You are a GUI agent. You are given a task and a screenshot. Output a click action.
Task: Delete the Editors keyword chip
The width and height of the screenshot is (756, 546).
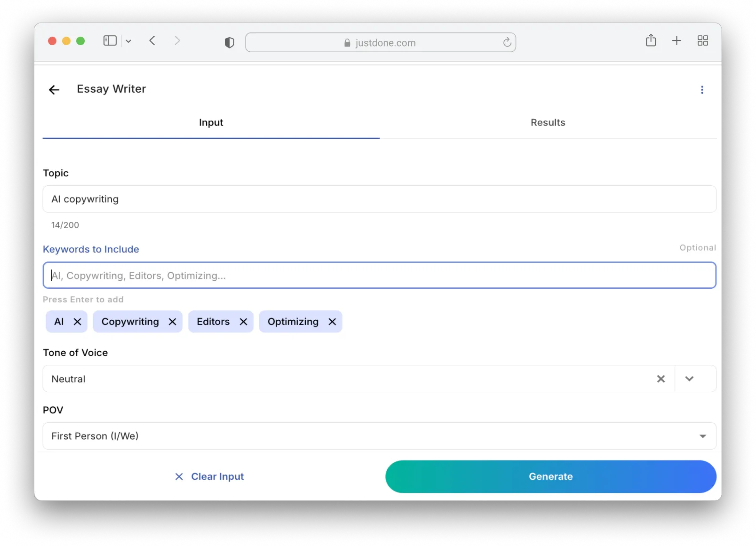click(243, 322)
